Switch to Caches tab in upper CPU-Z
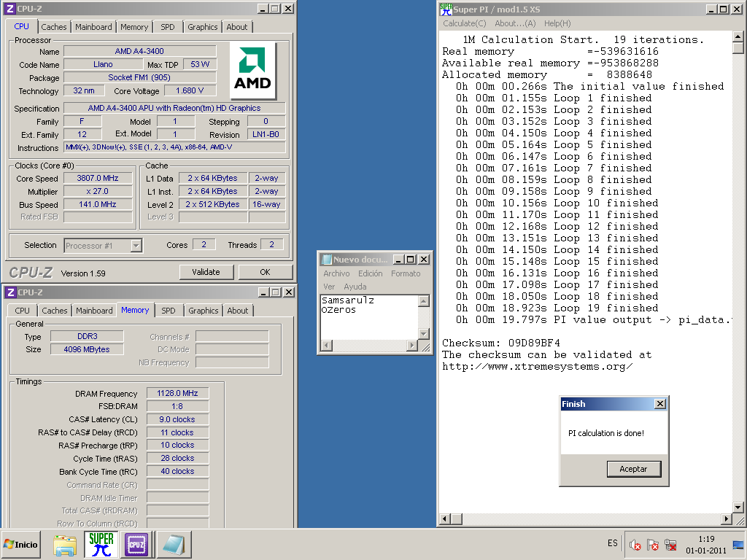This screenshot has width=747, height=560. (x=54, y=27)
